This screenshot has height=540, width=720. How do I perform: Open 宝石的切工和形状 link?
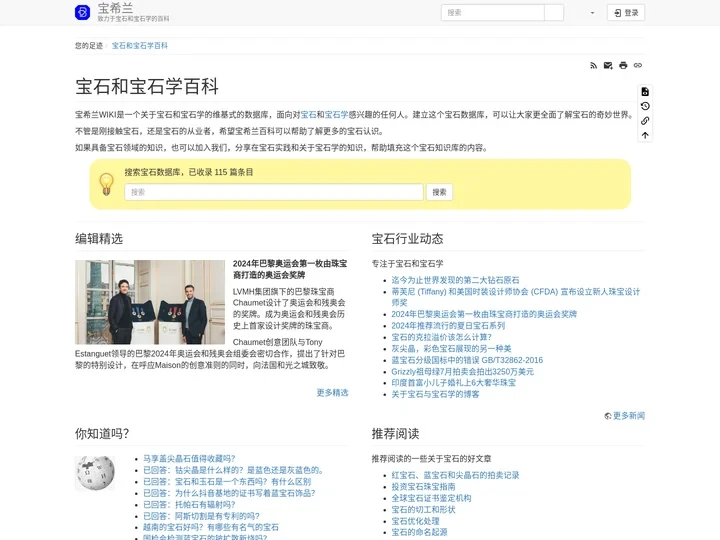click(423, 510)
